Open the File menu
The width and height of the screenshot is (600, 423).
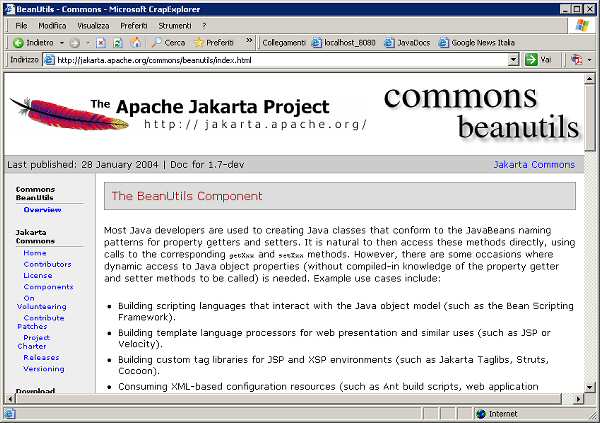coord(21,26)
